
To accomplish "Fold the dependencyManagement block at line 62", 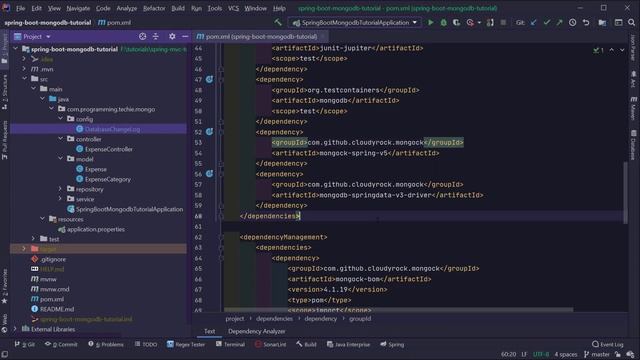I will click(221, 237).
